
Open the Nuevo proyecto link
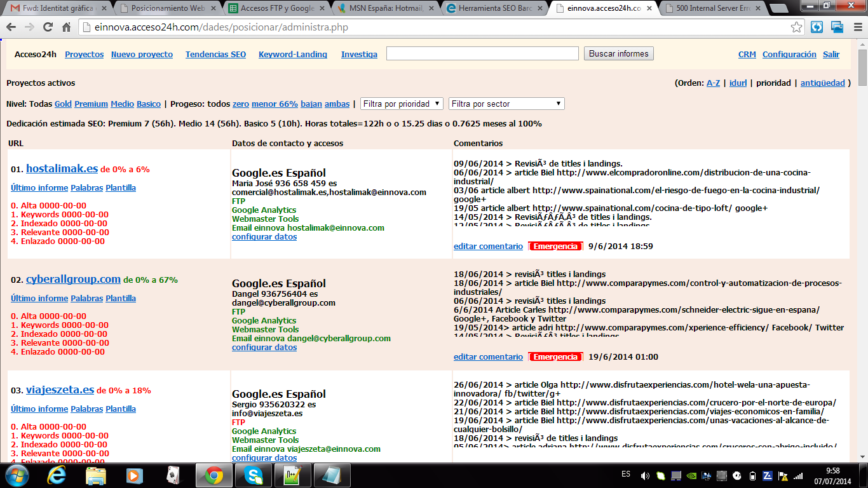(142, 55)
